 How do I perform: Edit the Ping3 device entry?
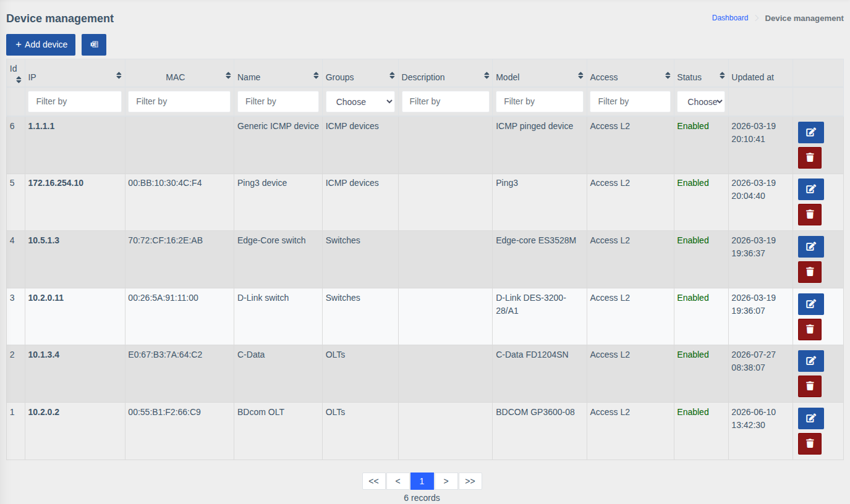tap(810, 189)
